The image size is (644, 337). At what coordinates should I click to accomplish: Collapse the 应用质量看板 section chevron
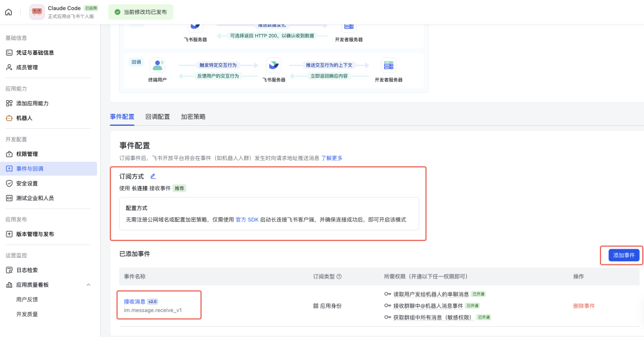click(x=88, y=285)
